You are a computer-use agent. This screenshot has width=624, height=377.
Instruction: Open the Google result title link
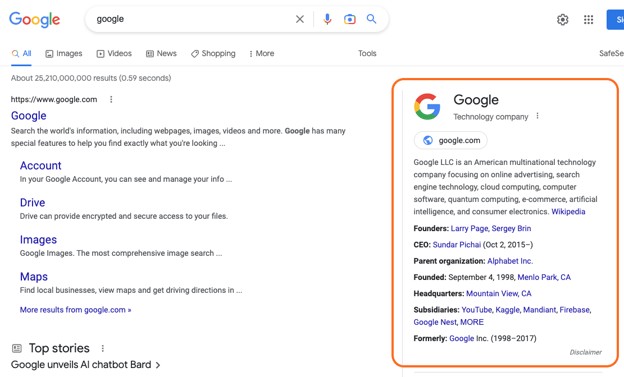pos(29,115)
